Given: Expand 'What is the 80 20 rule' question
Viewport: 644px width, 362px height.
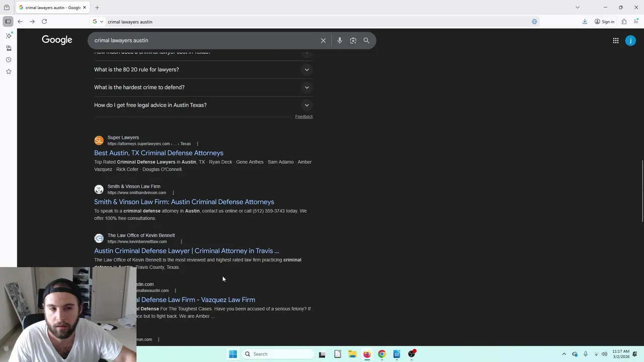Looking at the screenshot, I should pos(203,69).
